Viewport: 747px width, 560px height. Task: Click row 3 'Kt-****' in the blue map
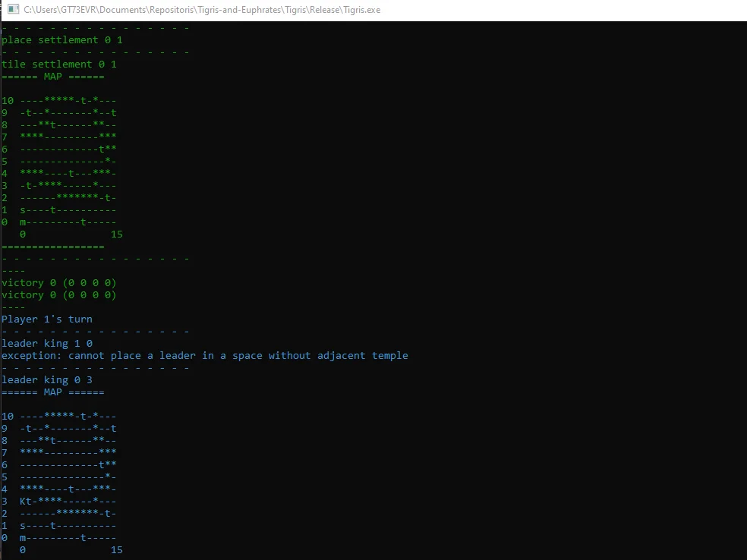[59, 501]
